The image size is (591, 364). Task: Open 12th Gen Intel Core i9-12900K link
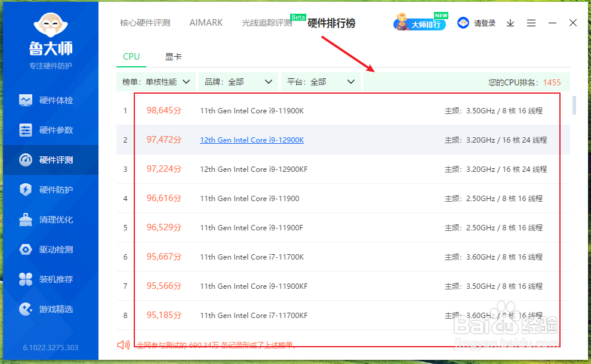[x=252, y=140]
